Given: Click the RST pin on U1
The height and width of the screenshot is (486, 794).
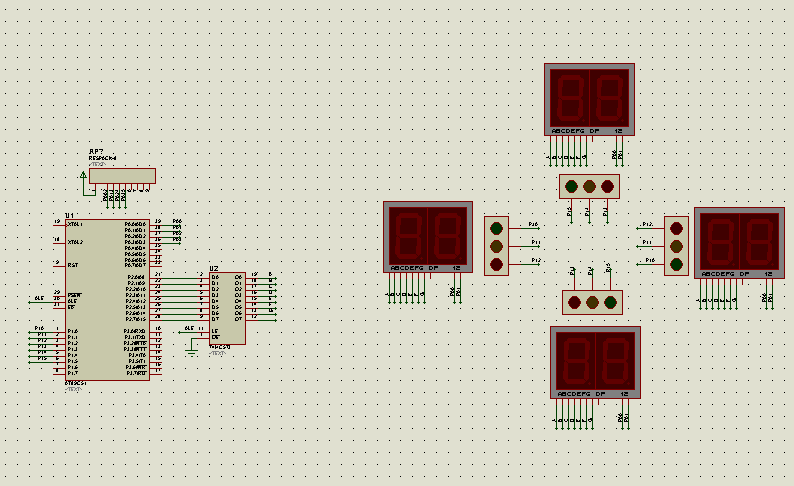Looking at the screenshot, I should [x=72, y=265].
